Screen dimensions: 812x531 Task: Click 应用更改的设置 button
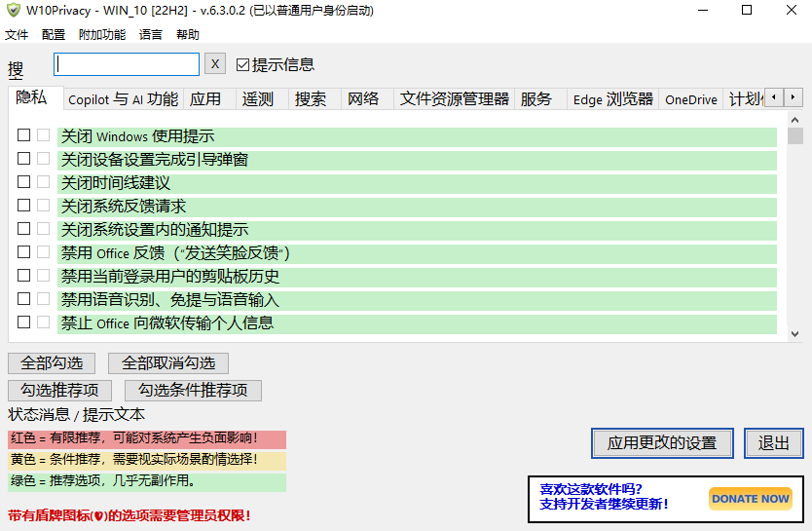pos(662,443)
